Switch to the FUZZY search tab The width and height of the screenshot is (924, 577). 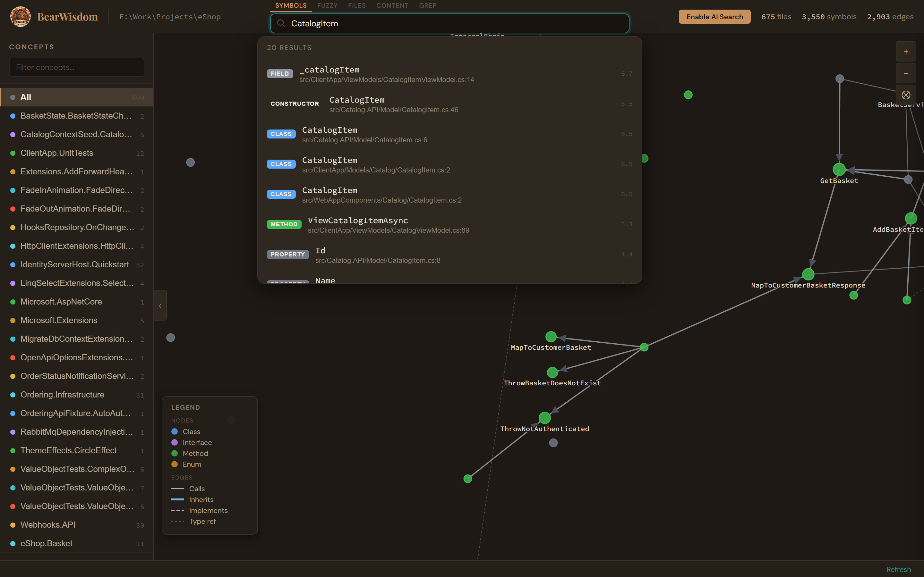tap(327, 5)
